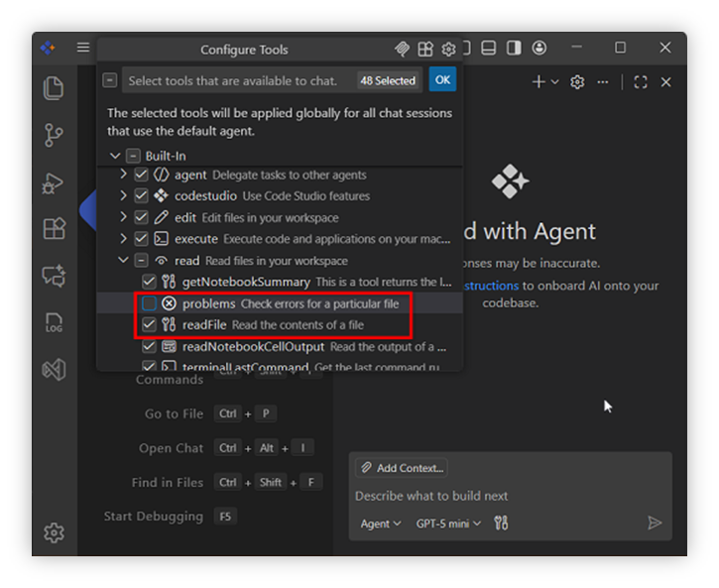Open the Manage gear icon at bottom left
719x588 pixels.
coord(54,532)
